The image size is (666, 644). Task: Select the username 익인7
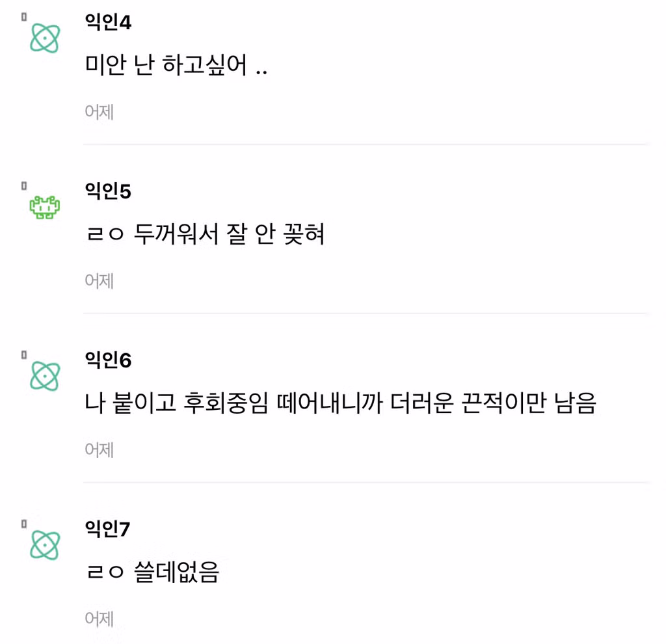click(108, 530)
